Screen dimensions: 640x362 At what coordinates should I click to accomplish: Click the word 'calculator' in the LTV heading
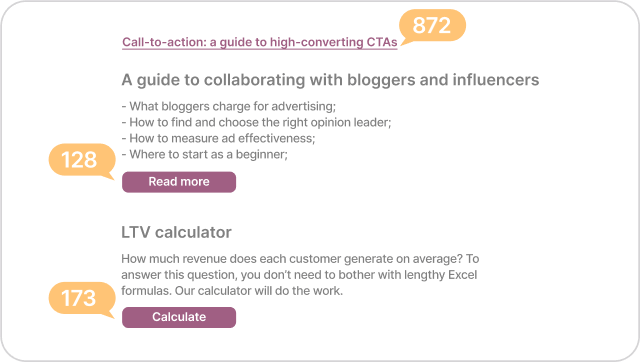point(193,232)
